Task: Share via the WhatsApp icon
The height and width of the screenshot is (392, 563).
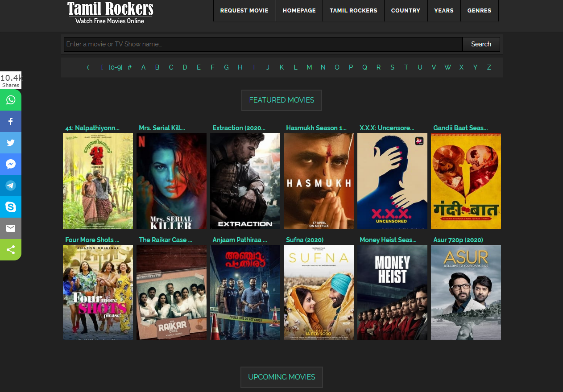Action: pyautogui.click(x=11, y=100)
